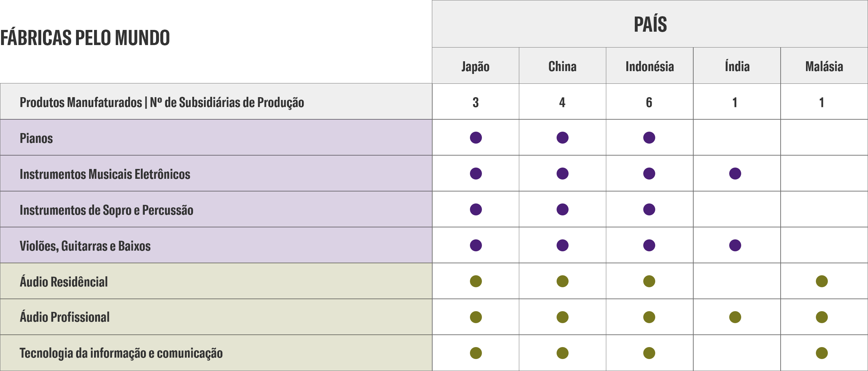Viewport: 868px width, 371px height.
Task: Click the PAÍS header cell
Action: 650,24
